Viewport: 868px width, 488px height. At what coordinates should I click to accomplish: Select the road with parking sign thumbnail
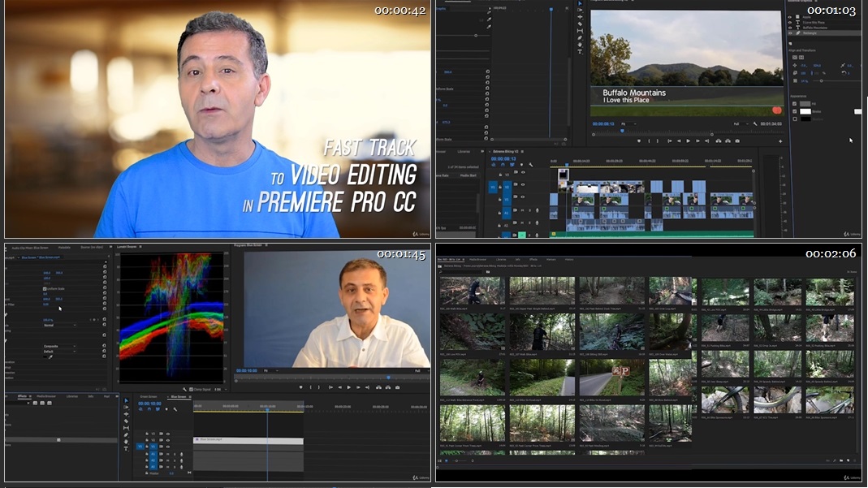[x=611, y=378]
